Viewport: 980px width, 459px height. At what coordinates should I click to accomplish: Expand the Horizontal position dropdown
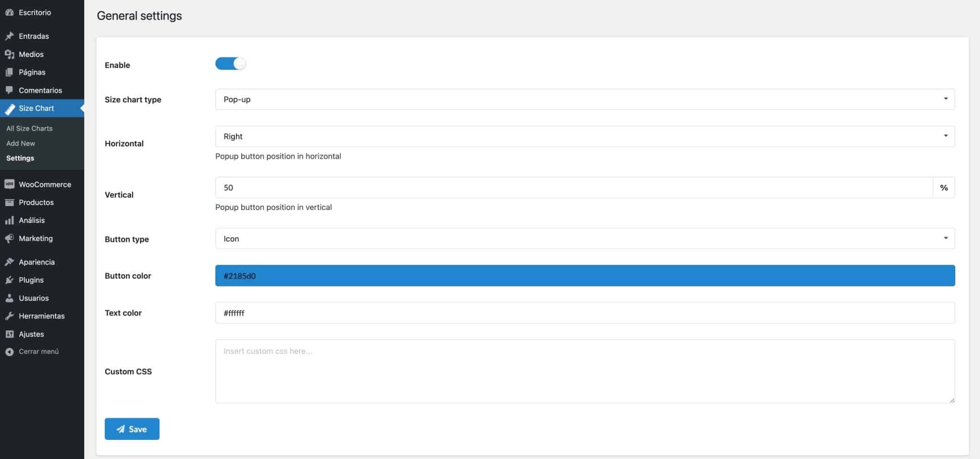pyautogui.click(x=584, y=136)
